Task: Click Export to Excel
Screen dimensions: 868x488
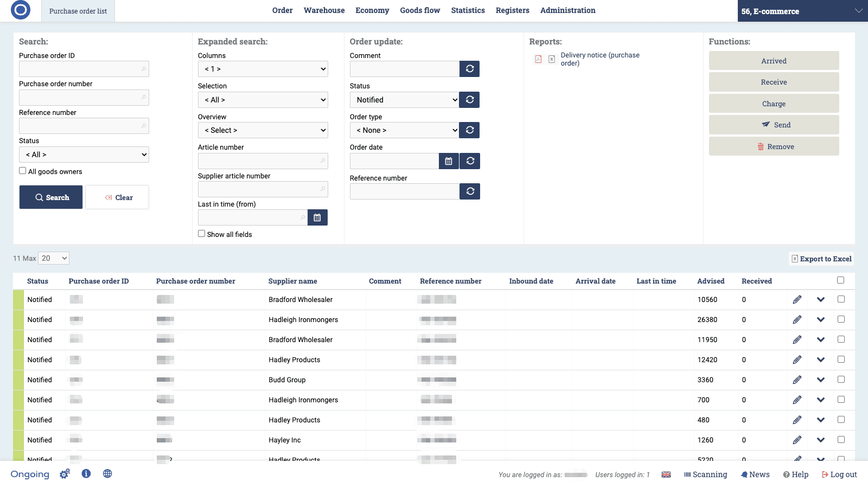Action: [821, 259]
